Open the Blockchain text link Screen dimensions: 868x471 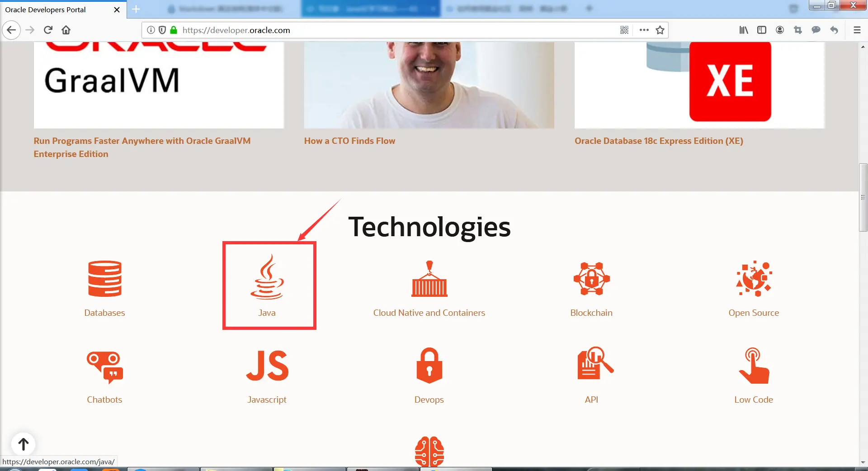[x=591, y=313]
